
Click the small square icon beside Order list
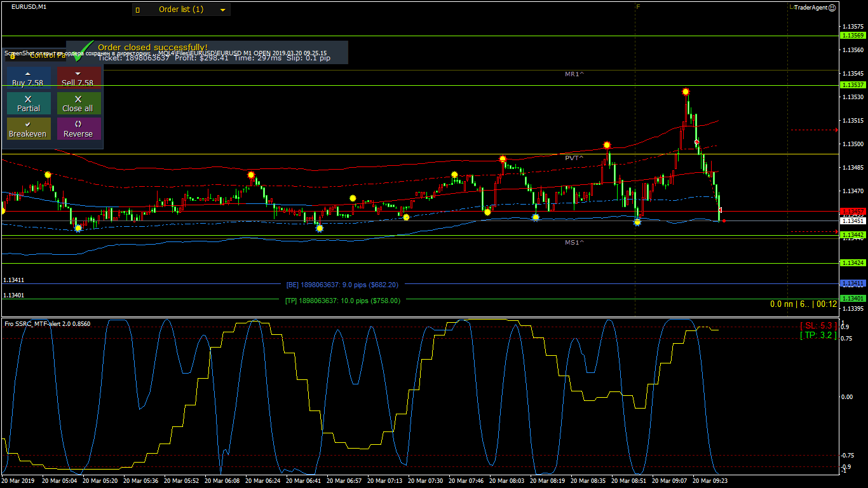coord(137,10)
